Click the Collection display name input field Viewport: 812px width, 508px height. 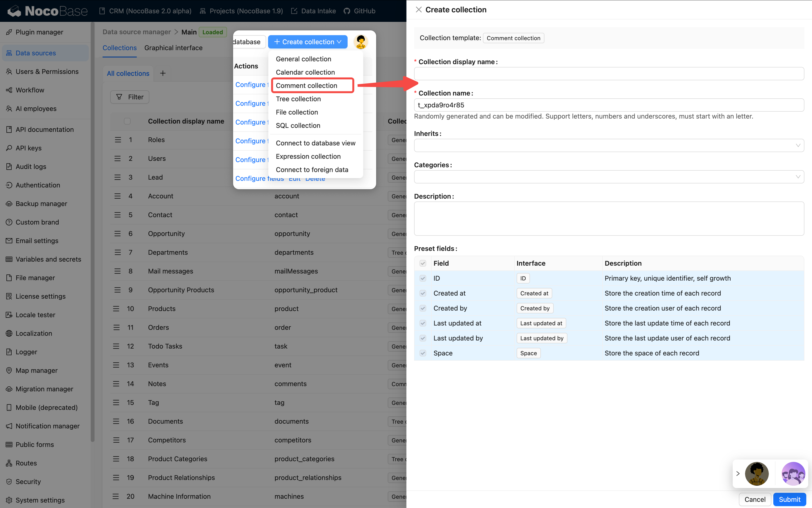609,74
